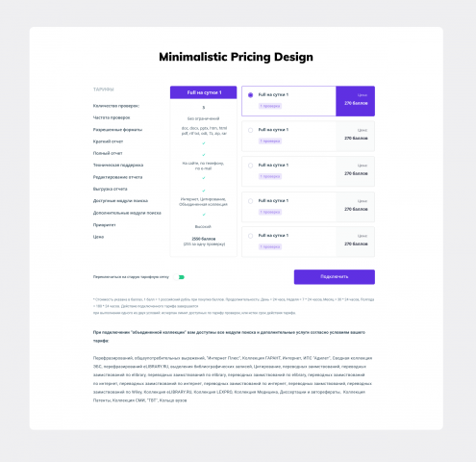Image resolution: width=476 pixels, height=462 pixels.
Task: Select the radio button of the second plan card
Action: 250,130
